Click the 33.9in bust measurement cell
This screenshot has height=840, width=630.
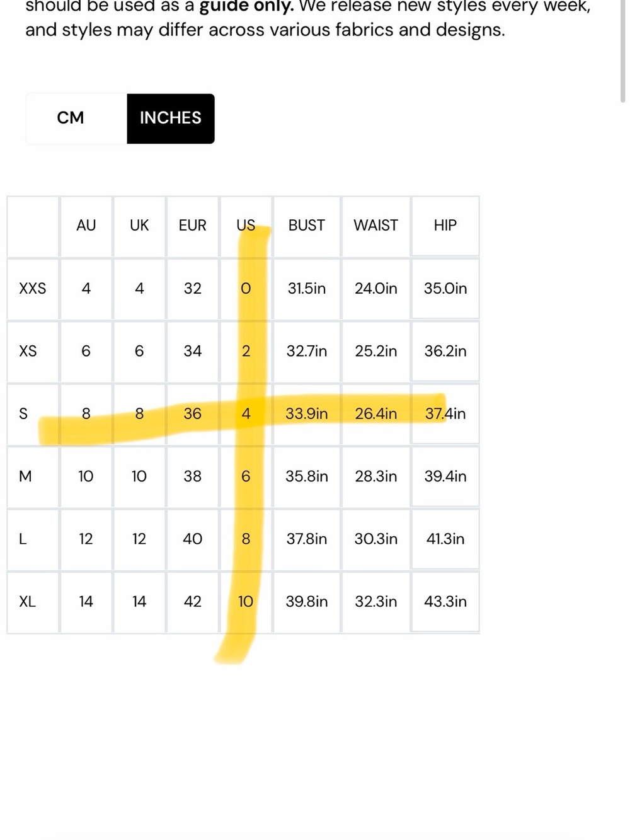coord(307,414)
